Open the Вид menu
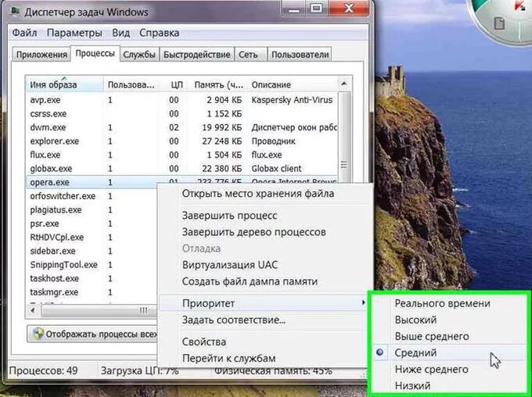 (x=120, y=34)
